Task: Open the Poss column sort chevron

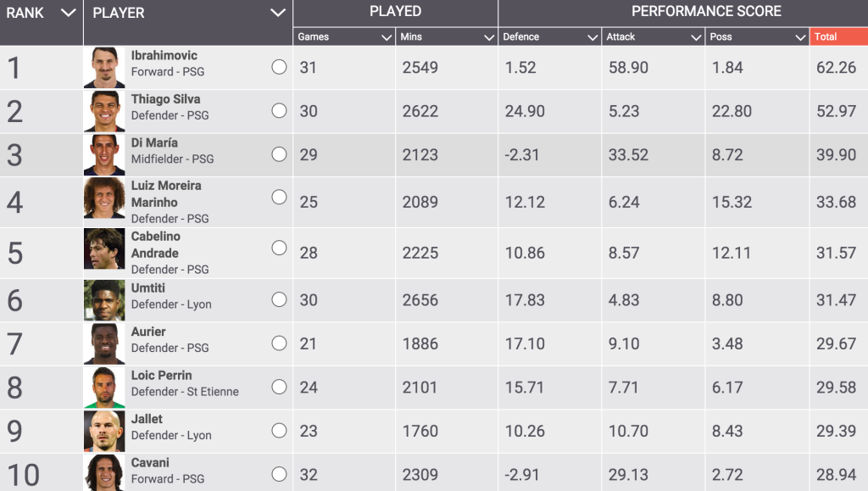Action: (x=800, y=37)
